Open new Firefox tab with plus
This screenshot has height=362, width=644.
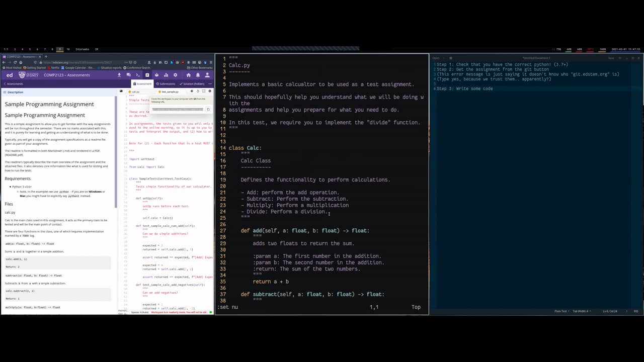(x=46, y=57)
